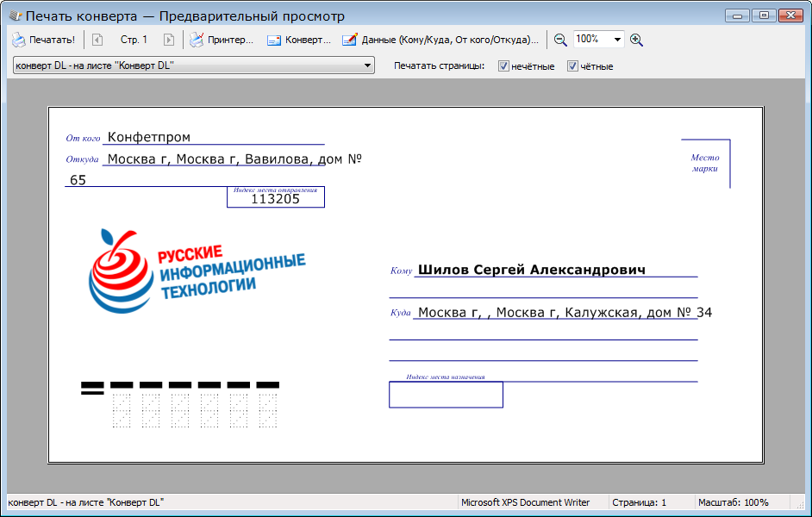Viewport: 812px width, 517px height.
Task: Click the application icon in title bar
Action: [x=15, y=16]
